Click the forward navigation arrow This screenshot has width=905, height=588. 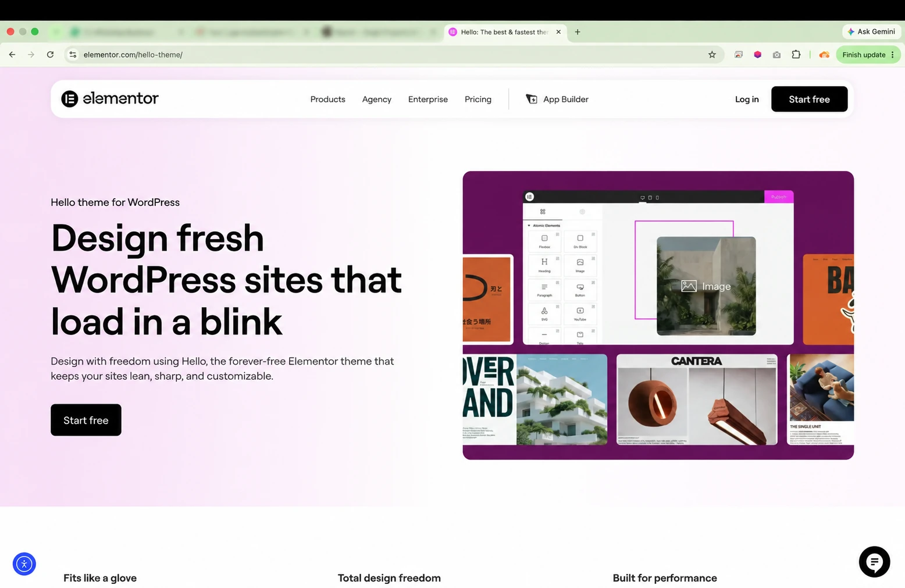(x=31, y=55)
